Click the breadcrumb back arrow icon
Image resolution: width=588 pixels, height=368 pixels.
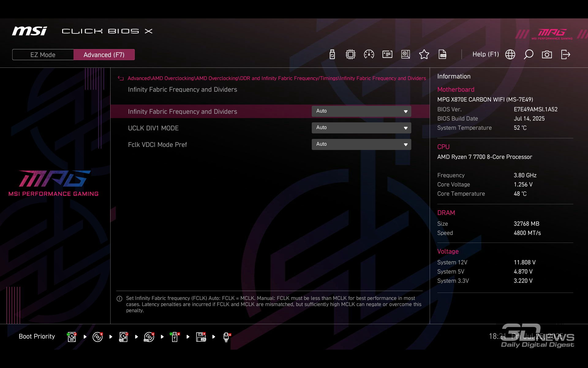(121, 79)
